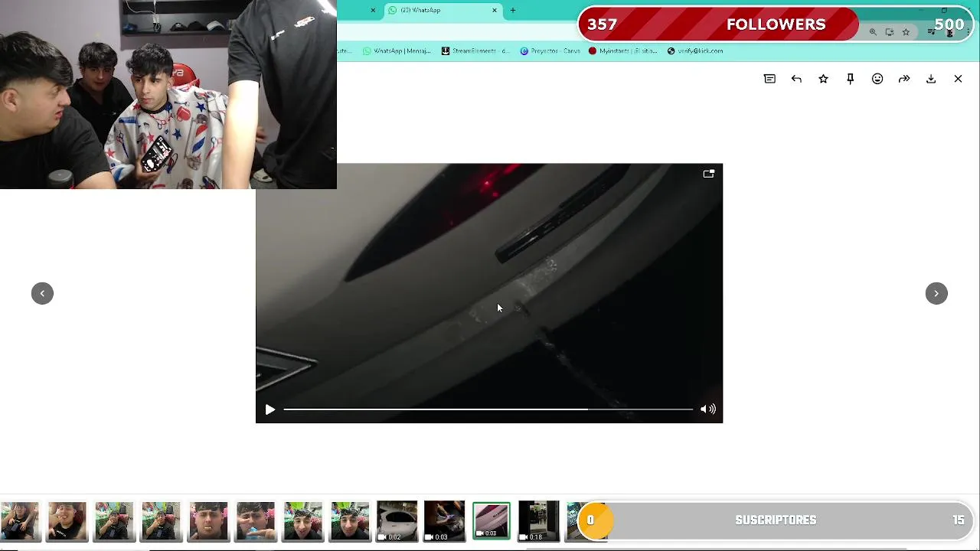Image resolution: width=980 pixels, height=551 pixels.
Task: Select the photo thumbnail with blue bottle
Action: tap(256, 521)
